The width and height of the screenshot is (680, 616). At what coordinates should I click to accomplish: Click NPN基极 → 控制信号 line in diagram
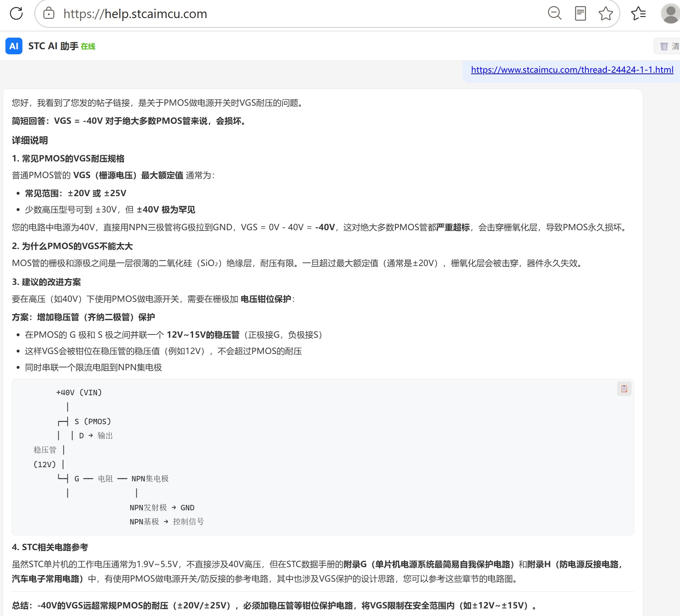pos(167,522)
